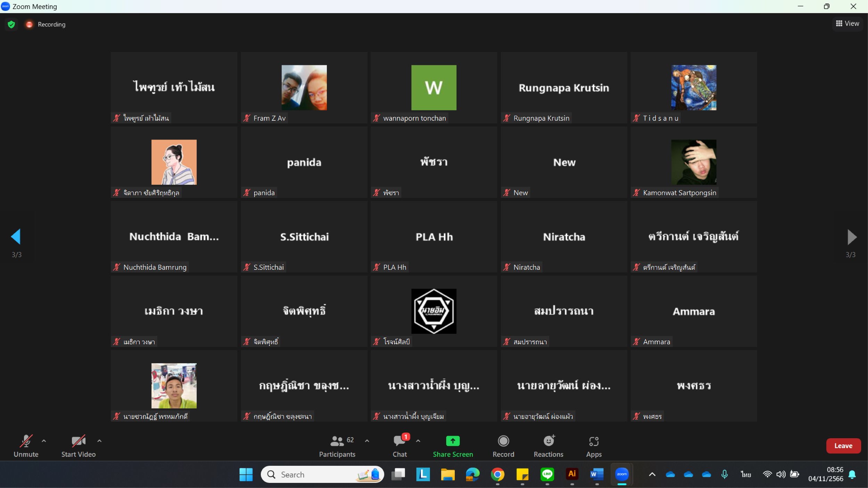
Task: Open the Apps icon
Action: (594, 441)
